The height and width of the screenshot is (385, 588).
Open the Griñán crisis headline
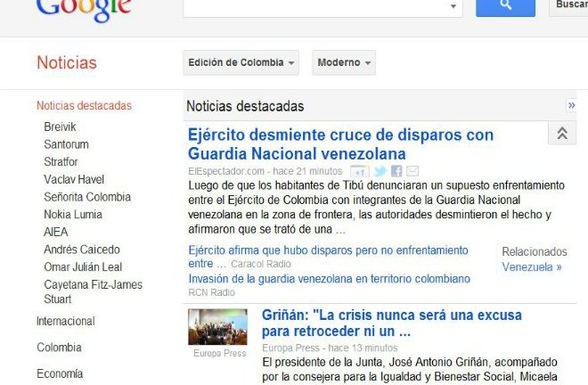click(x=391, y=324)
